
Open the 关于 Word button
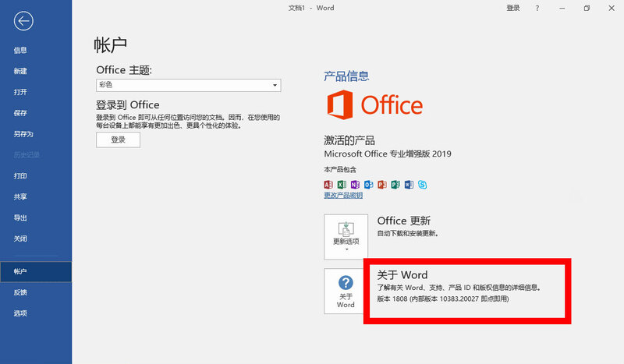point(346,291)
